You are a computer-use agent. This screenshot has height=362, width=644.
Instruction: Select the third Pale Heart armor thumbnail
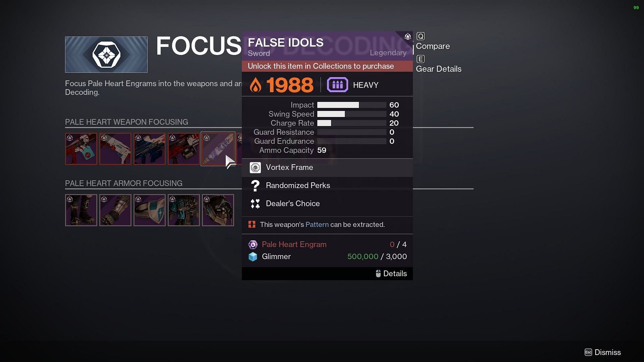click(149, 210)
